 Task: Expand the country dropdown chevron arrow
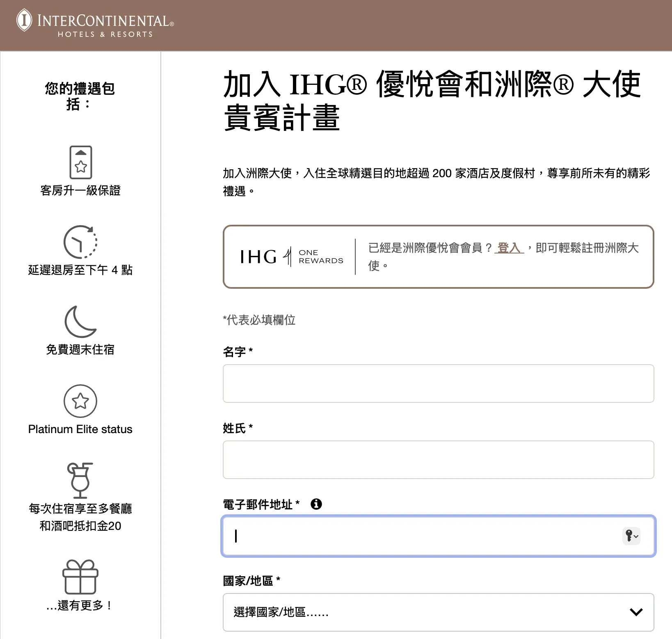(636, 612)
